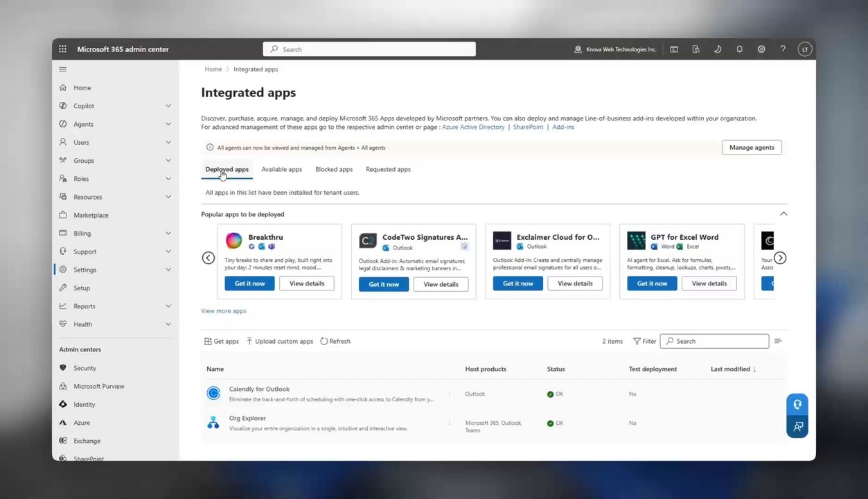The image size is (868, 499).
Task: View details for GPT for Excel Word
Action: tap(709, 283)
